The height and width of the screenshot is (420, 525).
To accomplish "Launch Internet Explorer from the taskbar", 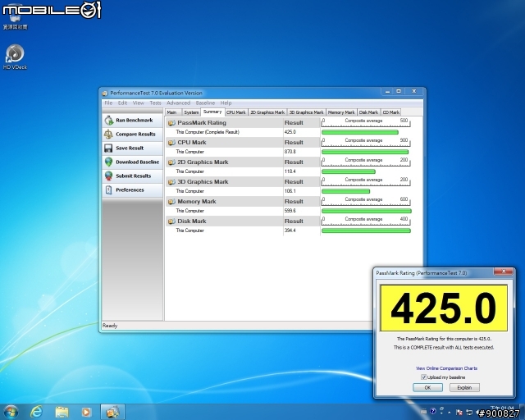I will 36,412.
